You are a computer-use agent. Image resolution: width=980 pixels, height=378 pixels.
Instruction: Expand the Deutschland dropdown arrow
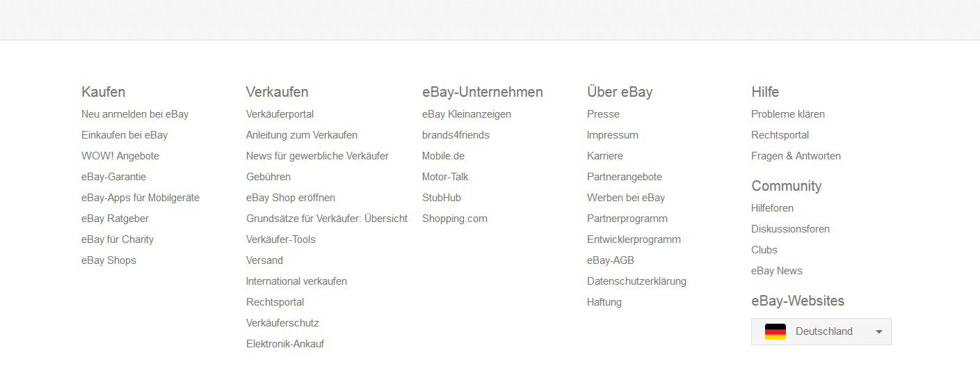[x=879, y=332]
